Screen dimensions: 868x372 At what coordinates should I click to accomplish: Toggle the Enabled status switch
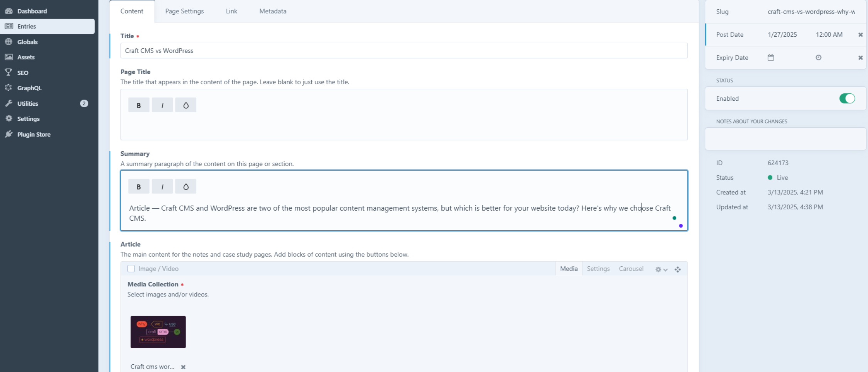(847, 98)
